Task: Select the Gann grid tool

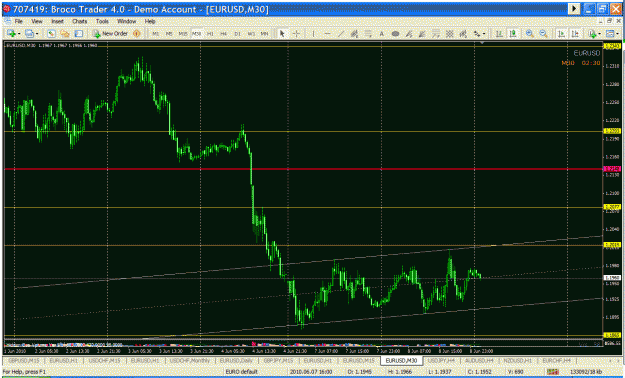Action: 449,34
